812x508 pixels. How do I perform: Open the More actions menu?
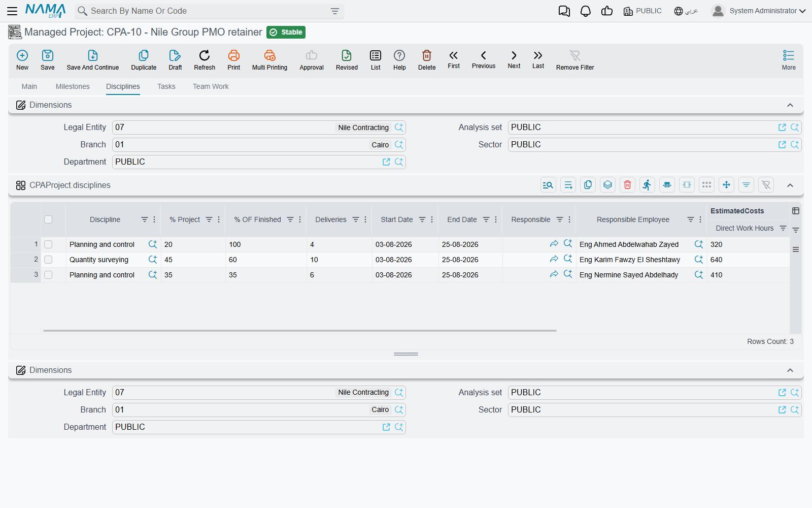[789, 60]
